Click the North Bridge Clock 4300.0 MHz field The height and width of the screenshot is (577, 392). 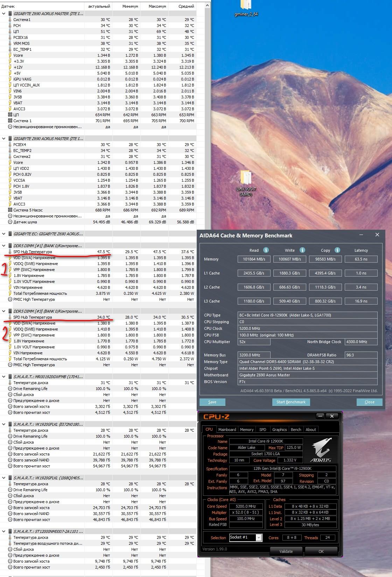coord(361,342)
